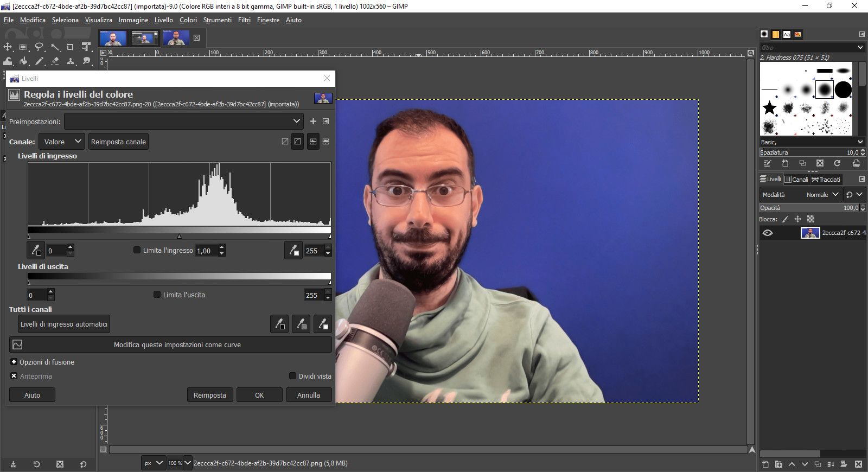Image resolution: width=868 pixels, height=472 pixels.
Task: Click Annulla button
Action: coord(309,395)
